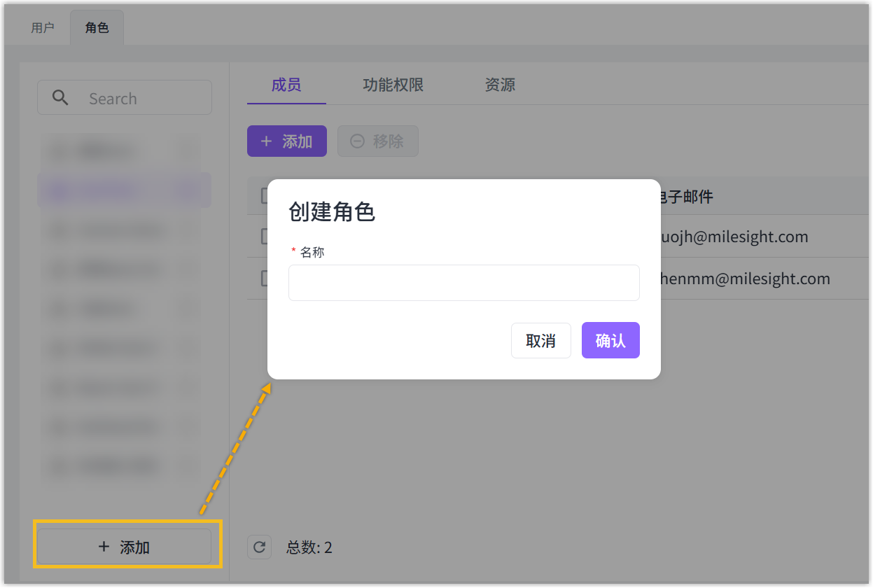Screen dimensions: 873x588
Task: Select the 角色 tab
Action: [97, 28]
